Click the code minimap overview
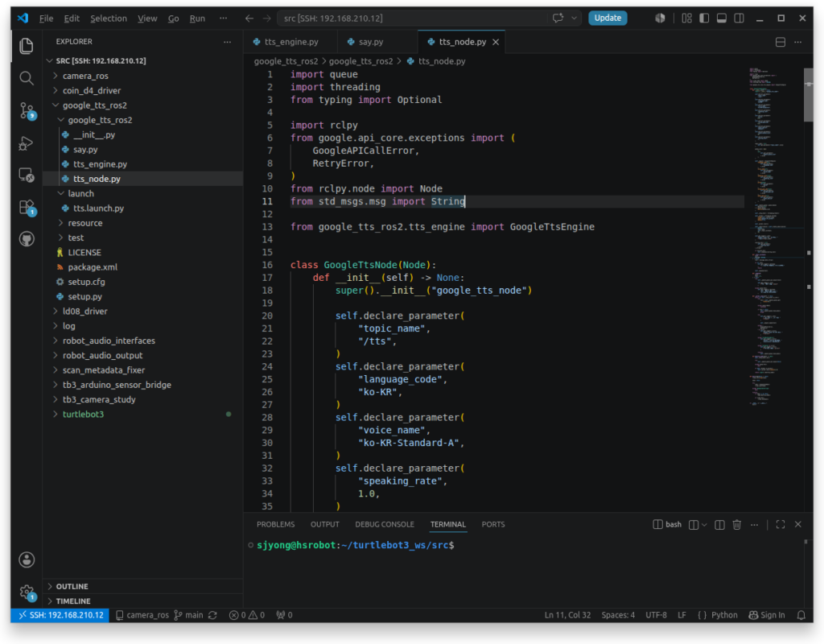The height and width of the screenshot is (644, 824). [x=775, y=237]
